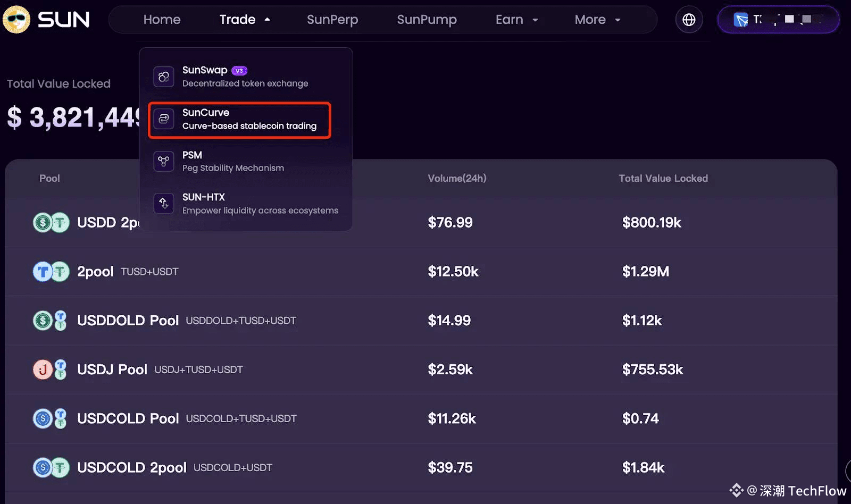851x504 pixels.
Task: Choose PSM Peg Stability Mechanism
Action: click(234, 161)
